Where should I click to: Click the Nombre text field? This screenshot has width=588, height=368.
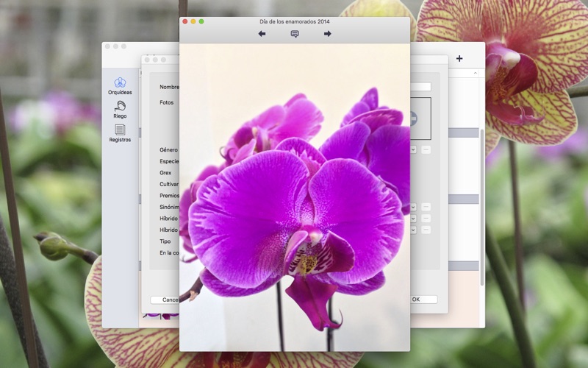tap(420, 87)
